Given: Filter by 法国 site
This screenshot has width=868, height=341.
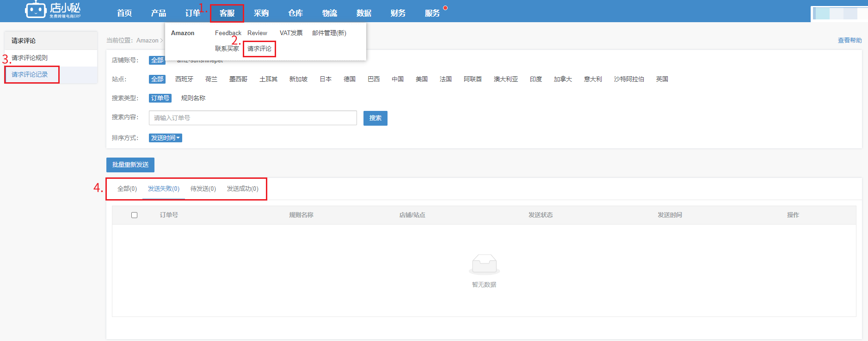Looking at the screenshot, I should tap(446, 79).
